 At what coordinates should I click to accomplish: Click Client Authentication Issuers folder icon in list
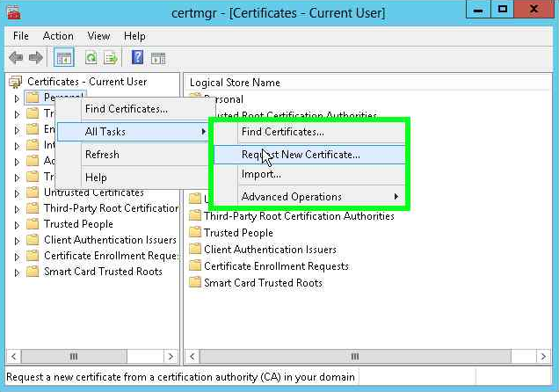coord(195,249)
